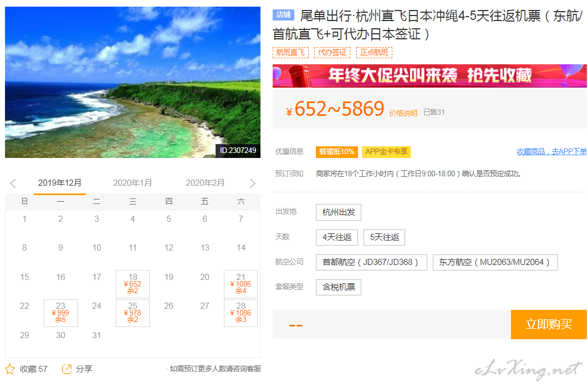The width and height of the screenshot is (588, 388).
Task: Click the 店铺 store badge
Action: tap(283, 14)
